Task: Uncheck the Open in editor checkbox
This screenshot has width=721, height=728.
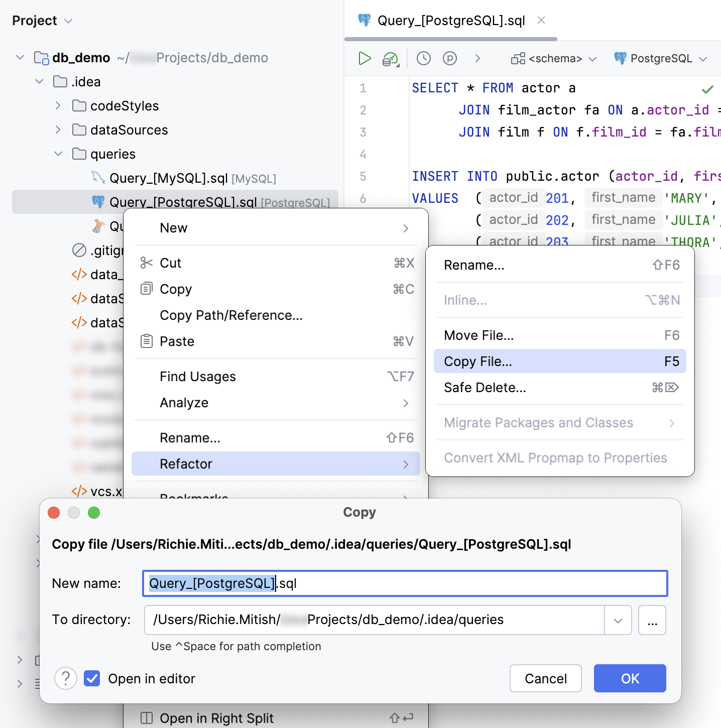Action: (92, 678)
